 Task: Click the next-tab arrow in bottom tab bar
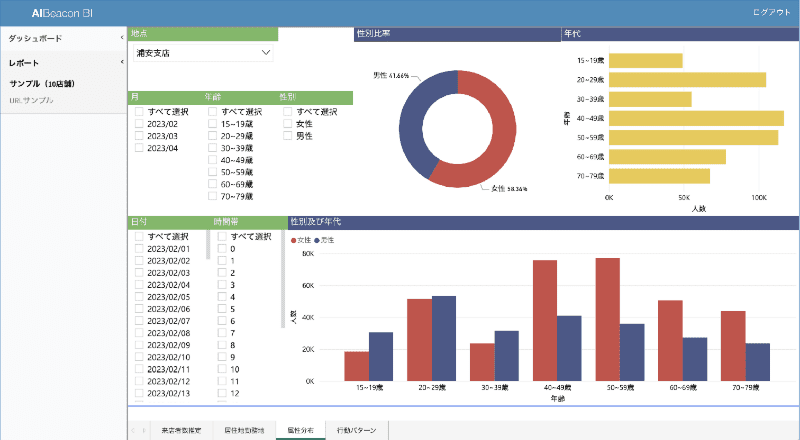pyautogui.click(x=144, y=430)
